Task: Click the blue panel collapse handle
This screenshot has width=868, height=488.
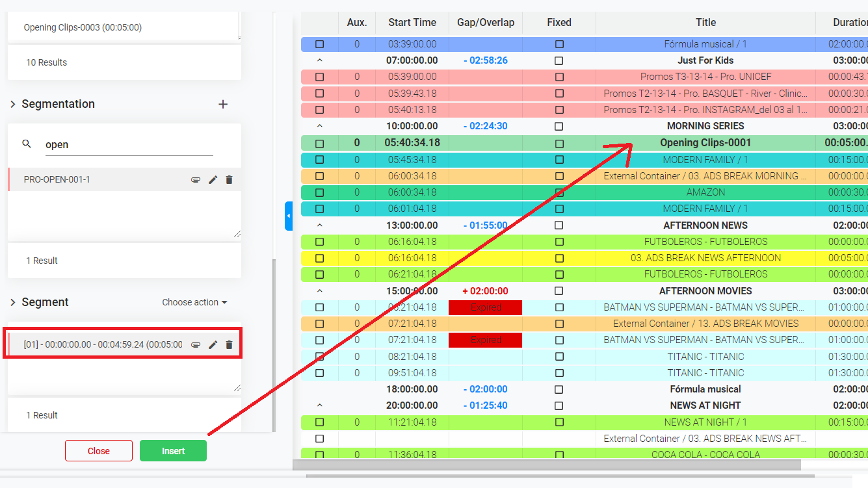Action: tap(289, 216)
